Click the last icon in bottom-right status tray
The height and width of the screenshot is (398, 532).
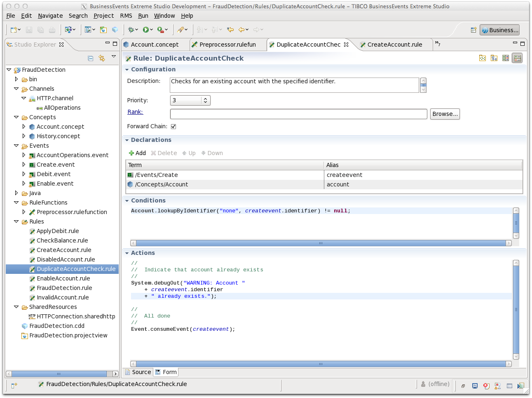point(521,386)
